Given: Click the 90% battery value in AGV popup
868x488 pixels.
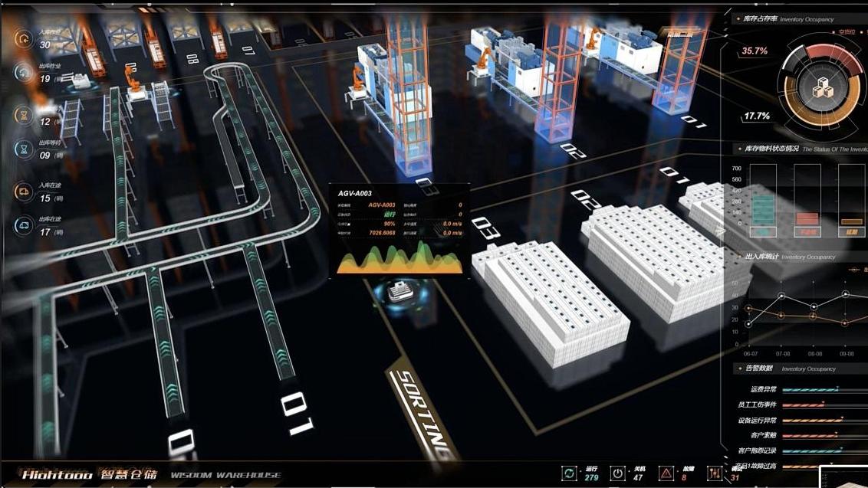Looking at the screenshot, I should (390, 224).
